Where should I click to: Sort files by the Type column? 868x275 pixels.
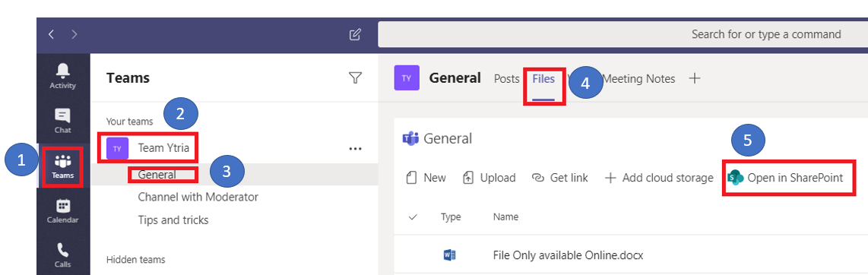coord(451,217)
